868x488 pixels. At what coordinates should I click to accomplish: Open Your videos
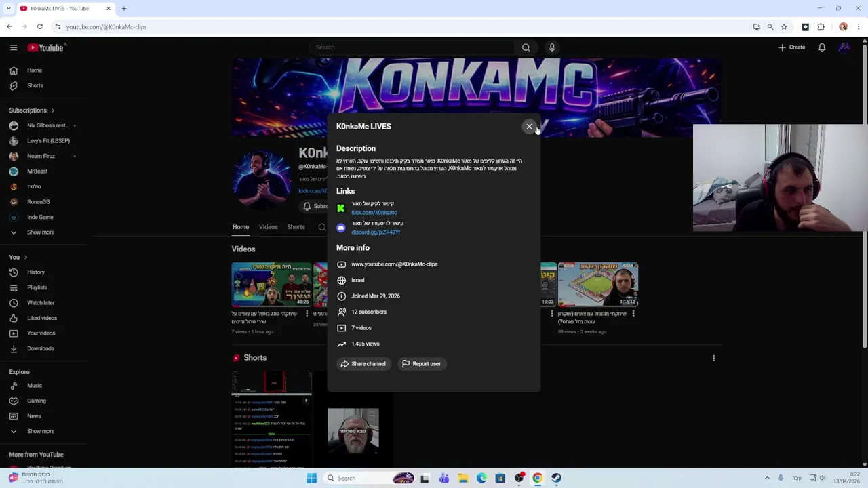43,333
